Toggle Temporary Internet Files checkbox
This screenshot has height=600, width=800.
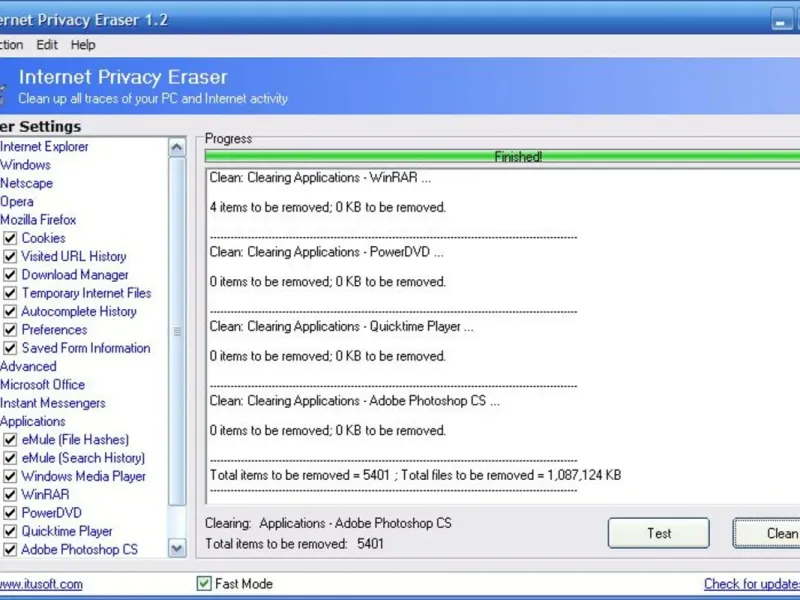10,293
